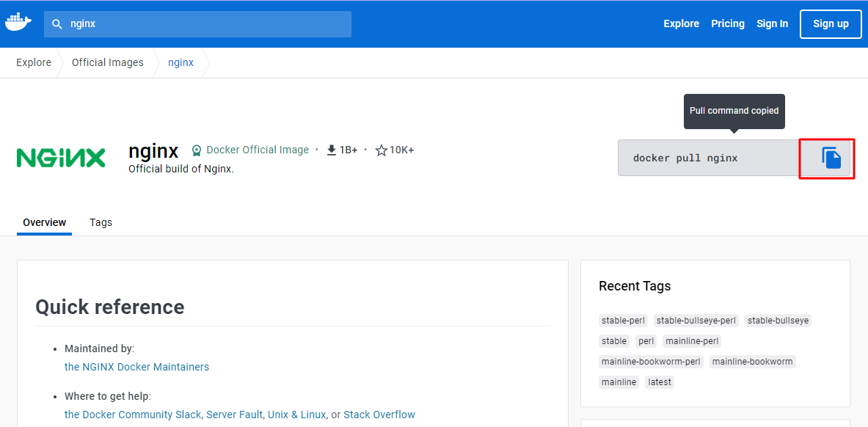Screen dimensions: 868x427
Task: Click the nginx repository title
Action: pyautogui.click(x=153, y=150)
